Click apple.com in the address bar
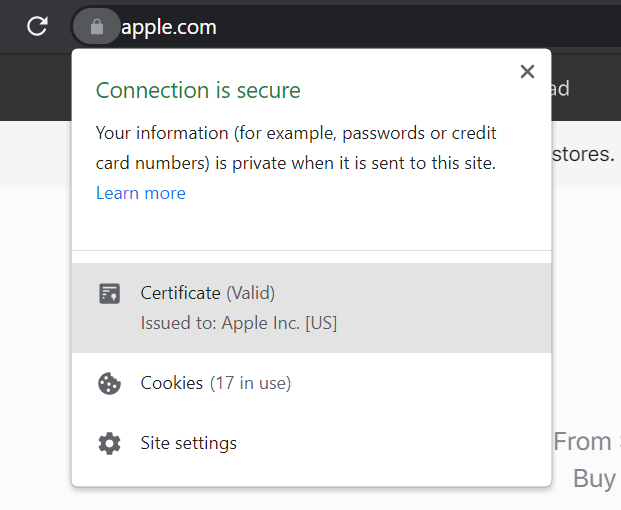621x510 pixels. (169, 27)
